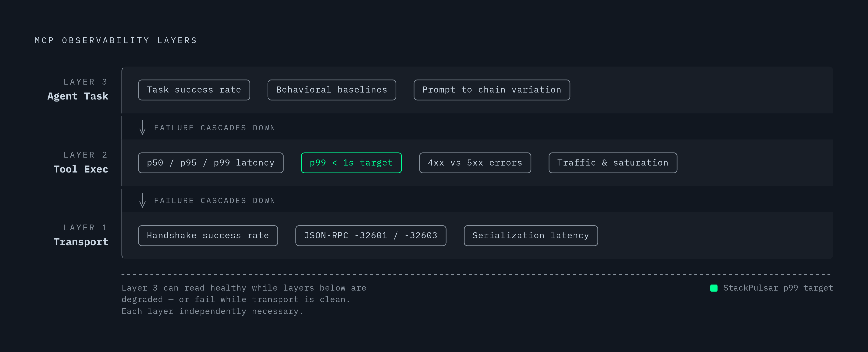Click the 'Each layer independently necessary.' line
Viewport: 868px width, 352px height.
[212, 311]
